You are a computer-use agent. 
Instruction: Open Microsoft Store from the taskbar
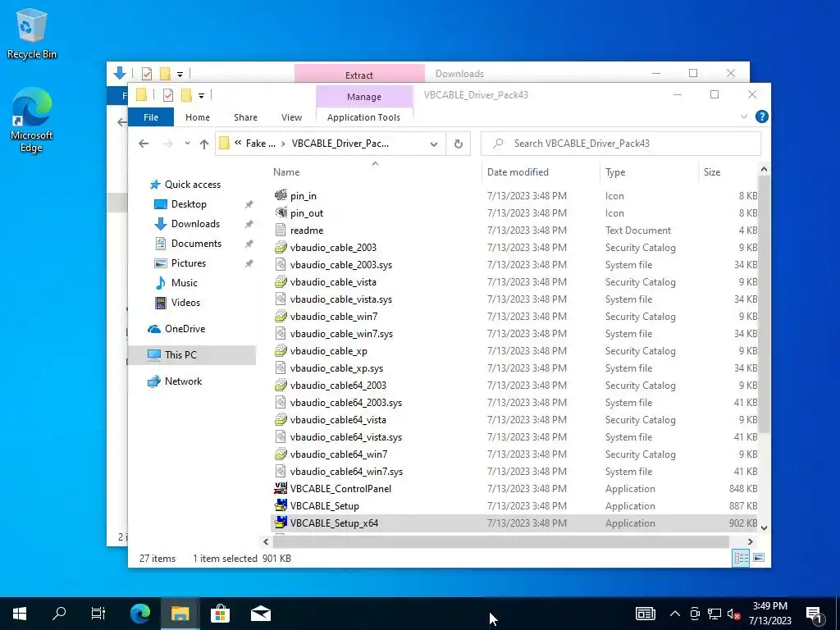(x=220, y=614)
